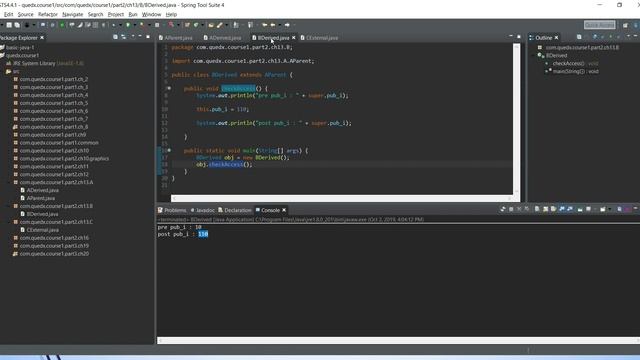Select CExternal.java in Package Explorer tree
This screenshot has width=640, height=360.
39,230
